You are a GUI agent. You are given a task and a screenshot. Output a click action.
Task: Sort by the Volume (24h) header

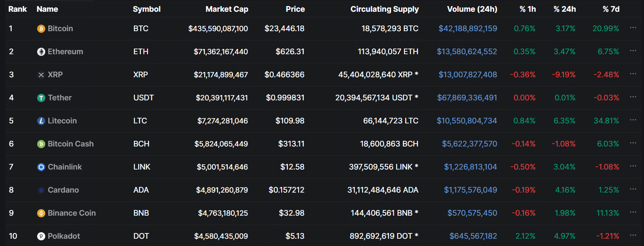(x=472, y=9)
